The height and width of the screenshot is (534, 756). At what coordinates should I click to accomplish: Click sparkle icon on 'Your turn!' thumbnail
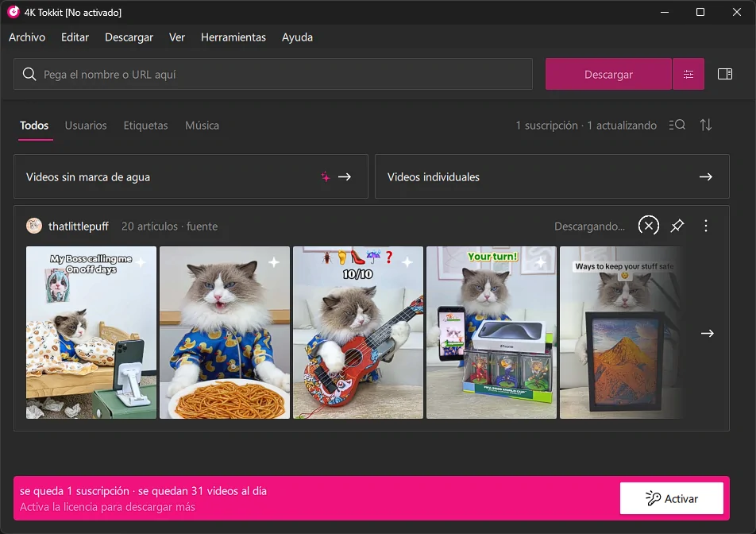pos(541,262)
